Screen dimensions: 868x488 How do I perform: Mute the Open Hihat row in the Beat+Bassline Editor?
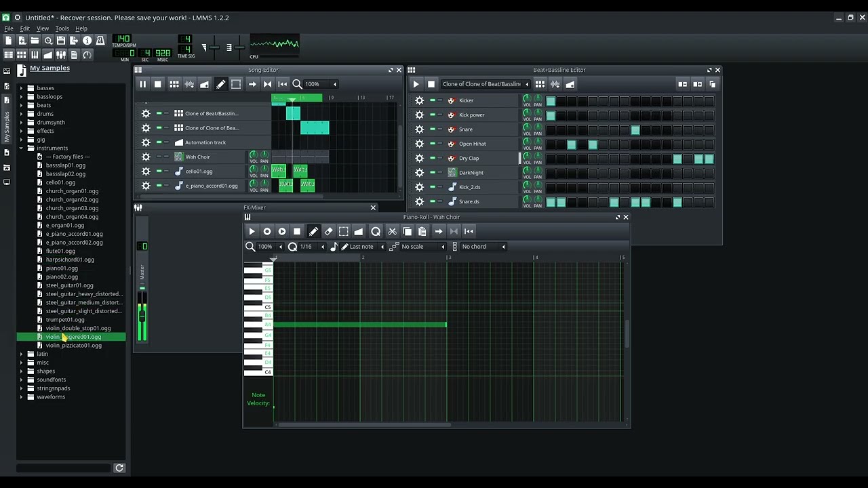(433, 144)
